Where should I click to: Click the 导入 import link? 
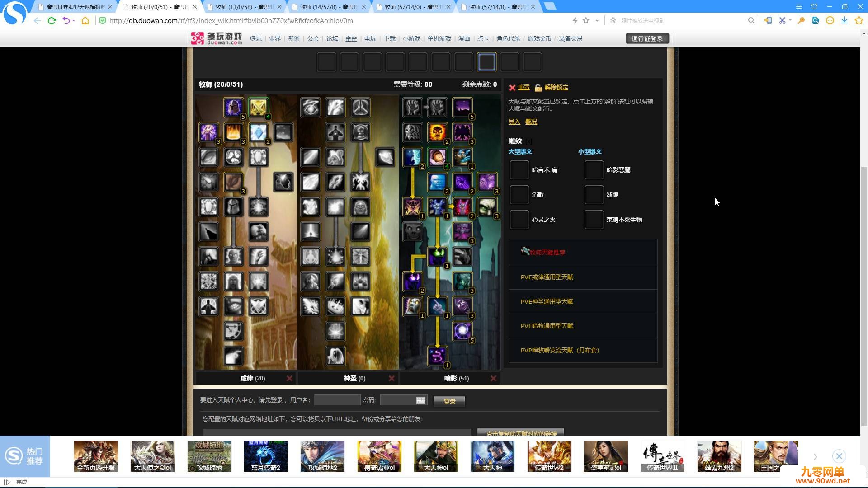tap(514, 122)
